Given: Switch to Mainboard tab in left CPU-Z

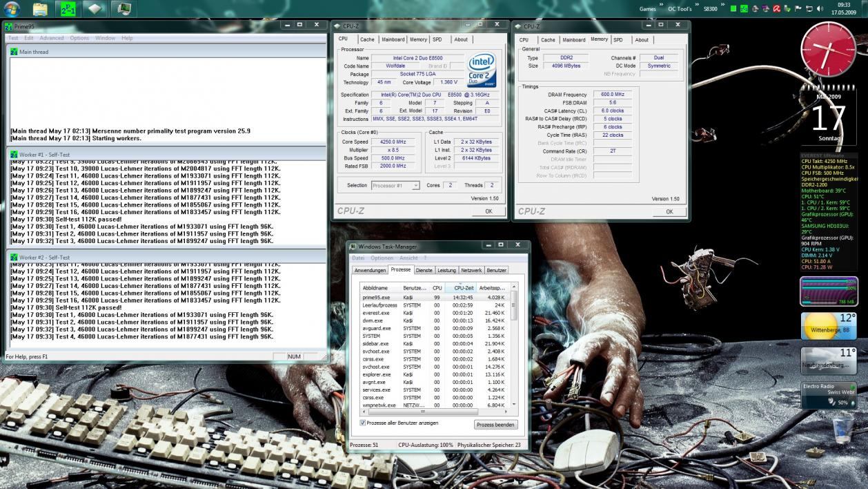Looking at the screenshot, I should point(393,39).
